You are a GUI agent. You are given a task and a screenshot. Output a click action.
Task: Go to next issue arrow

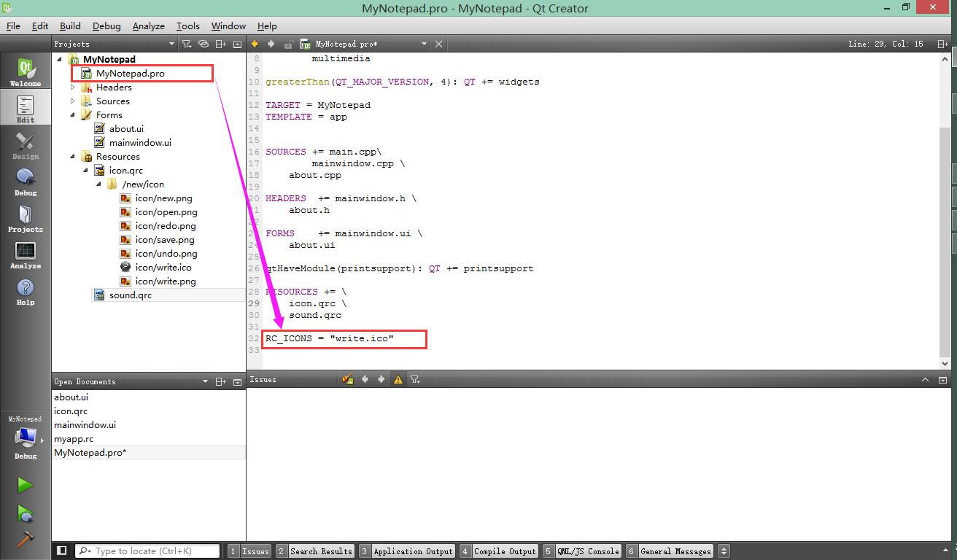[x=381, y=379]
